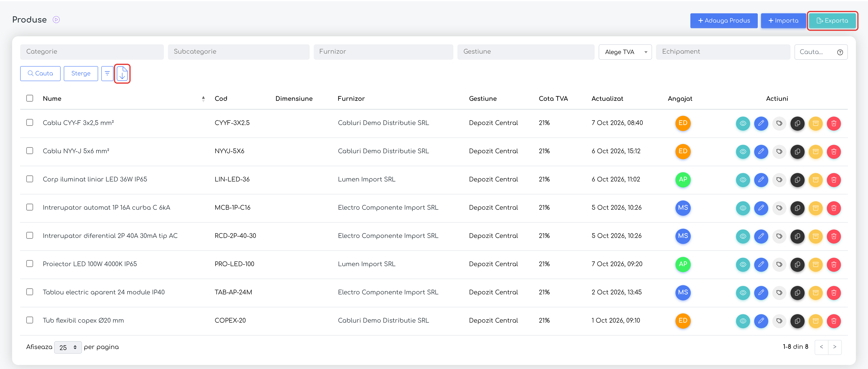Delete the Proiector LED 100W 4000K product
868x369 pixels.
834,265
